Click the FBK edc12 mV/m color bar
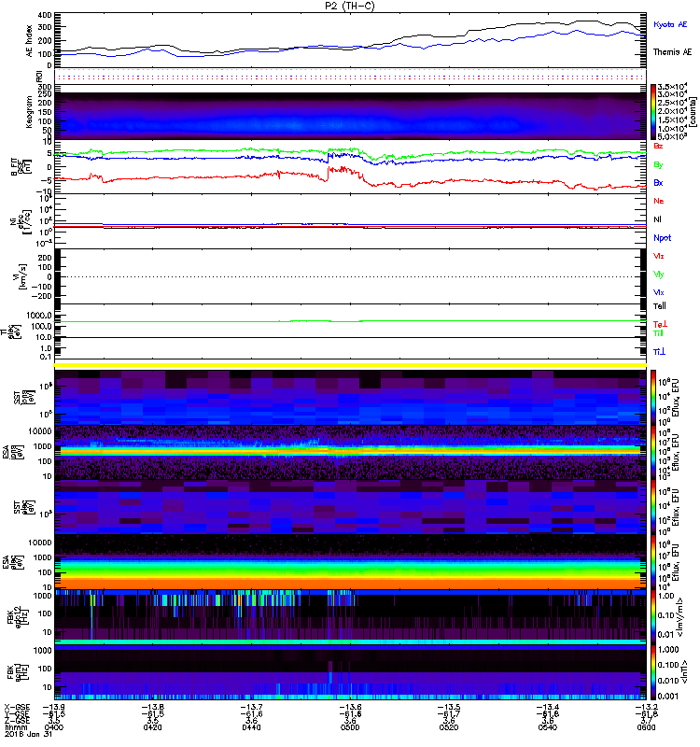Viewport: 700px width, 747px height. pyautogui.click(x=653, y=617)
